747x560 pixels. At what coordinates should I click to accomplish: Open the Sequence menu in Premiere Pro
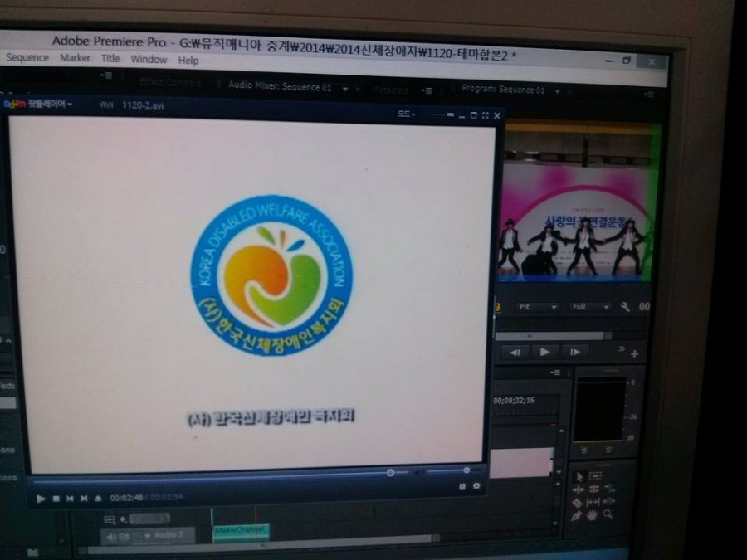pyautogui.click(x=27, y=57)
